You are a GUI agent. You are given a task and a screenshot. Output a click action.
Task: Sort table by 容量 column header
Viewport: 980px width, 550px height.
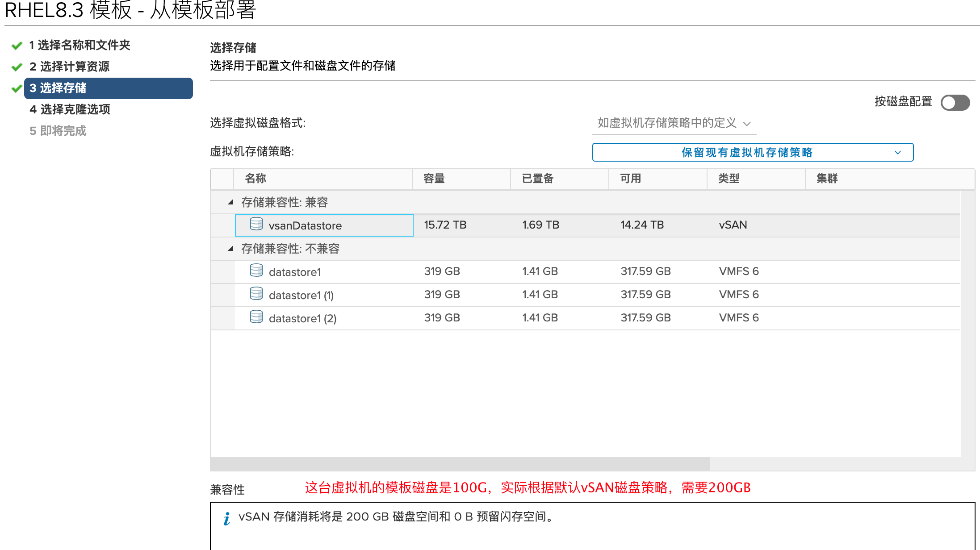434,179
